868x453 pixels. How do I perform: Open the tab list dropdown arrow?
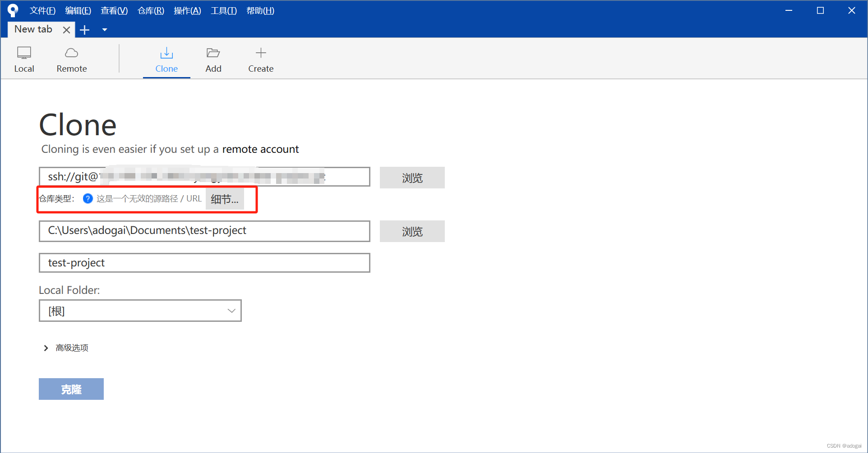click(x=105, y=30)
